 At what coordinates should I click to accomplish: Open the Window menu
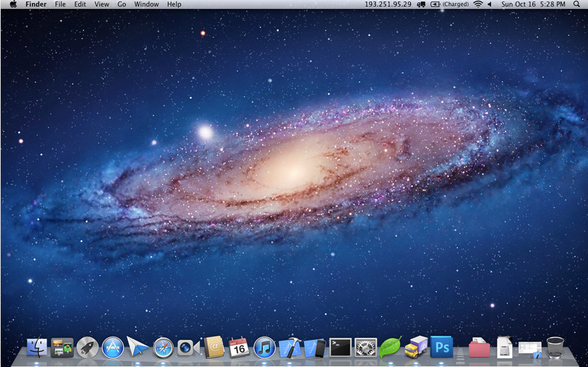(x=146, y=4)
